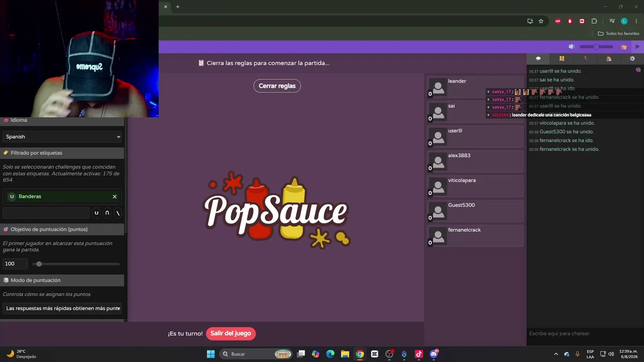This screenshot has height=362, width=644.
Task: Select the player name Guest5300
Action: [461, 205]
